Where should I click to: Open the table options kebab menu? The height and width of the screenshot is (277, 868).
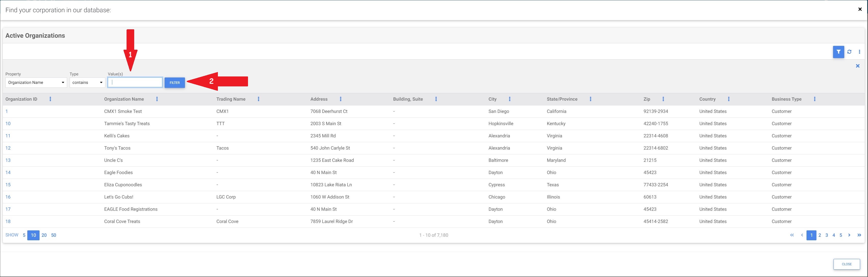[x=859, y=52]
